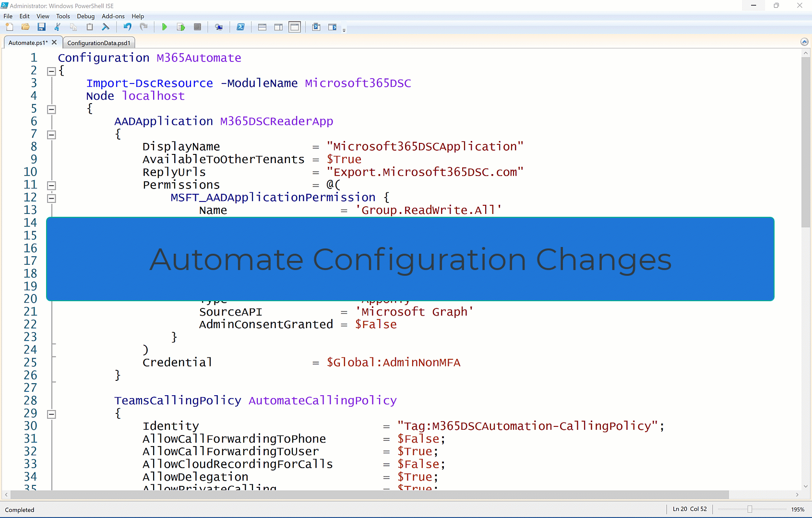Switch to the ConfigurationData.psd1 tab

(x=99, y=42)
